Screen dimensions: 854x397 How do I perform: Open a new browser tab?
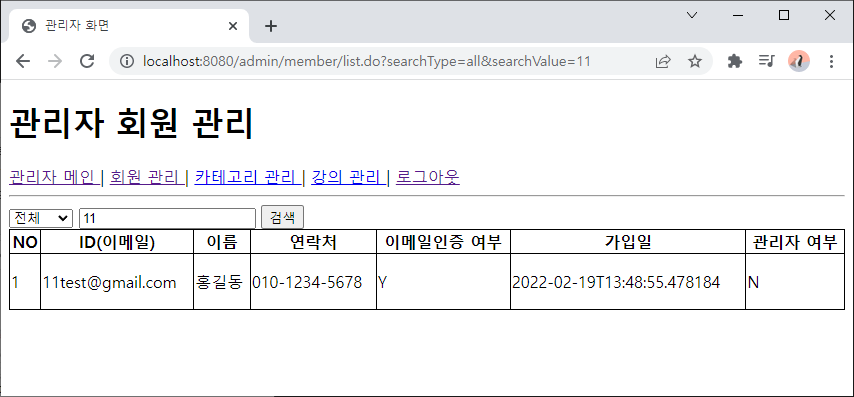tap(271, 26)
